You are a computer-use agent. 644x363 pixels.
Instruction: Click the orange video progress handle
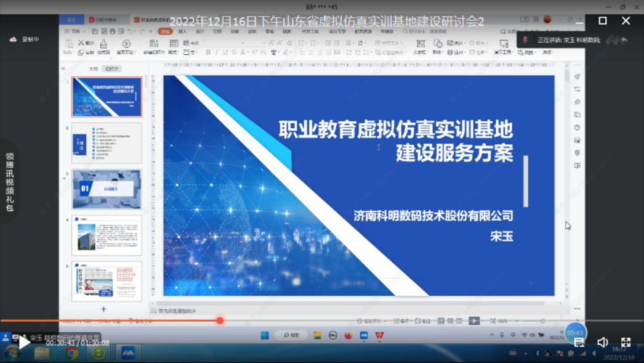220,320
